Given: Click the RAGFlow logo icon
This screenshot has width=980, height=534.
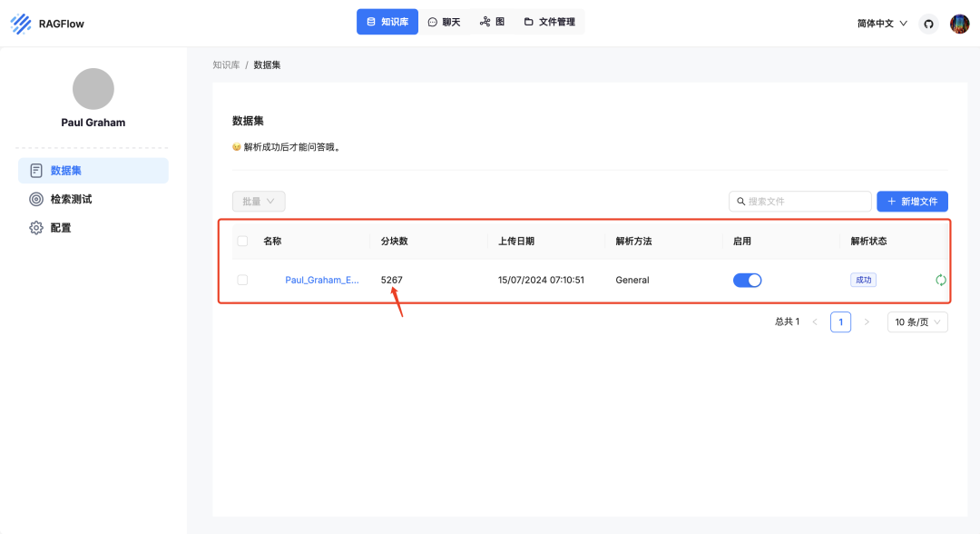Looking at the screenshot, I should pos(19,24).
